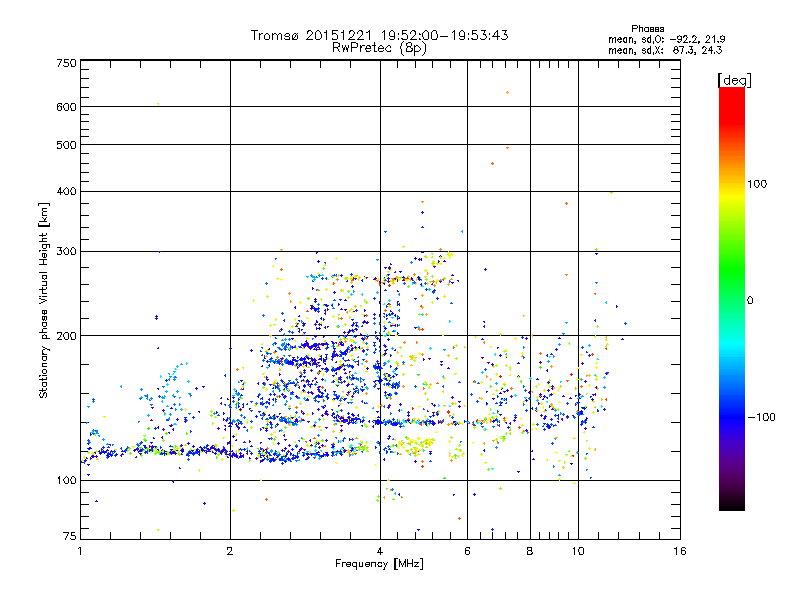This screenshot has width=800, height=600.
Task: Click the y-axis tick label '500'
Action: point(66,145)
